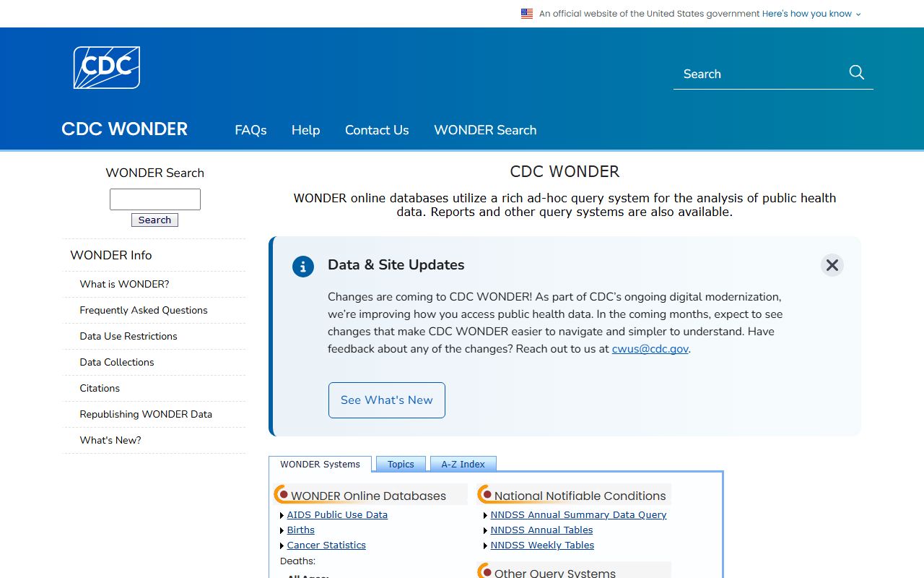Open AIDS Public Use Data link
Viewport: 924px width, 578px height.
[x=337, y=515]
